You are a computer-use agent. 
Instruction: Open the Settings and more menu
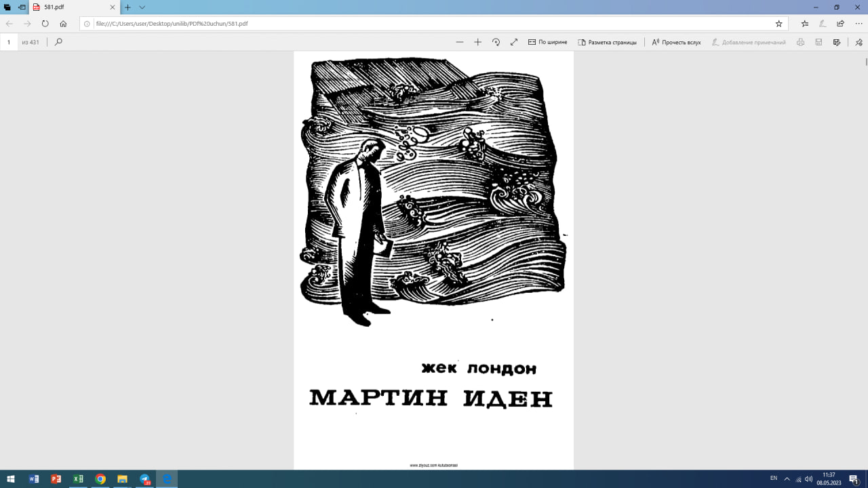click(859, 23)
